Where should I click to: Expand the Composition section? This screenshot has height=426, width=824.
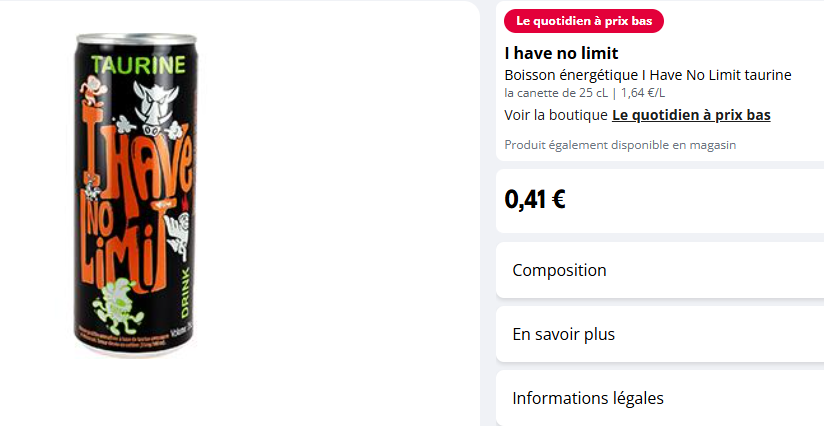click(559, 270)
